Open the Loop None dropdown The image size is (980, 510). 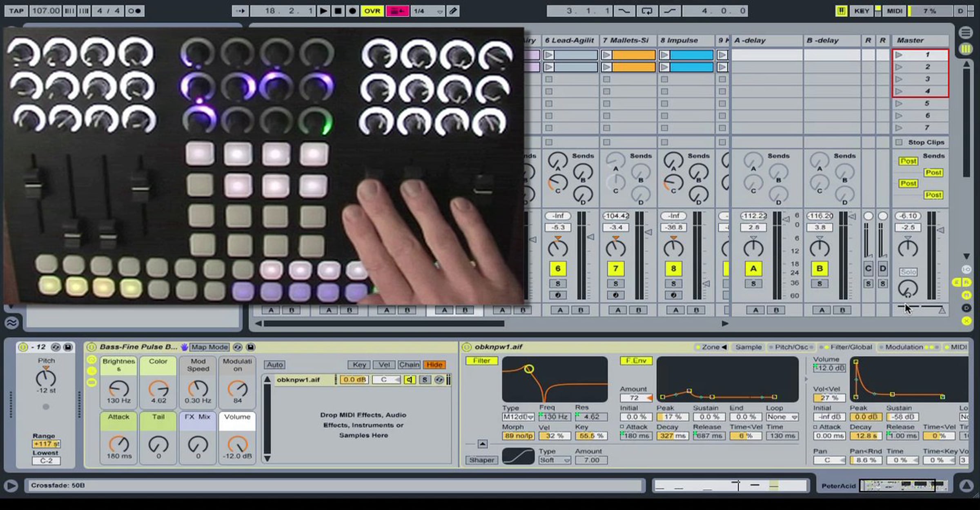click(x=782, y=417)
